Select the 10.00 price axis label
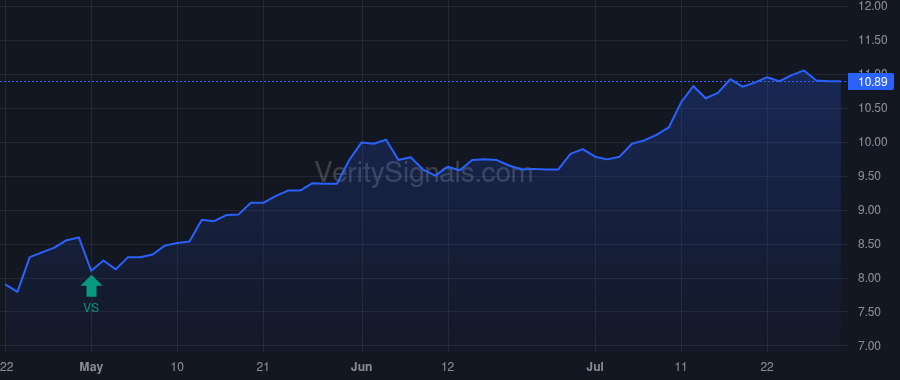 (872, 142)
